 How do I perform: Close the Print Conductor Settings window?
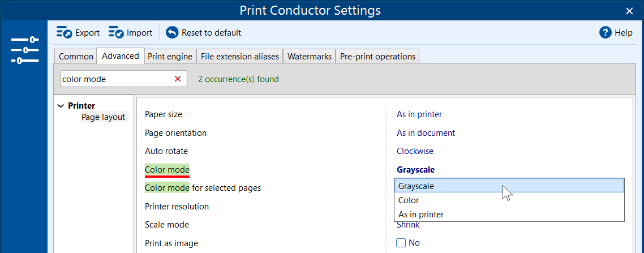(629, 11)
